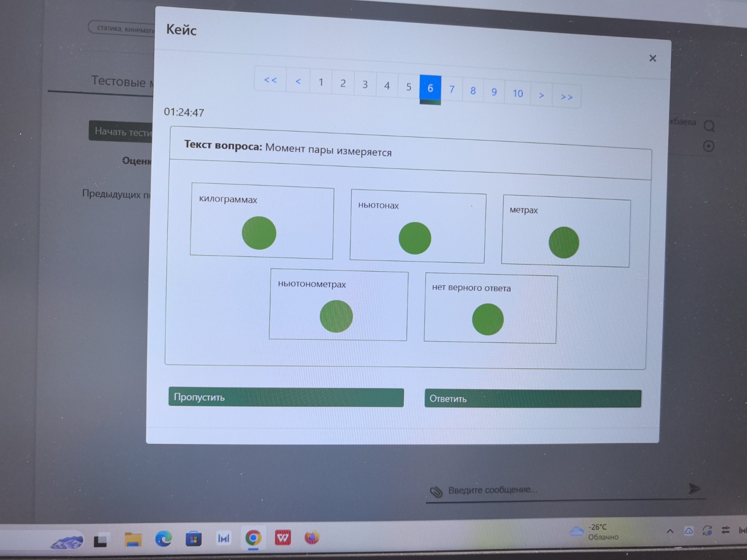Image resolution: width=747 pixels, height=560 pixels.
Task: Expand hidden system tray icons chevron
Action: (x=670, y=531)
